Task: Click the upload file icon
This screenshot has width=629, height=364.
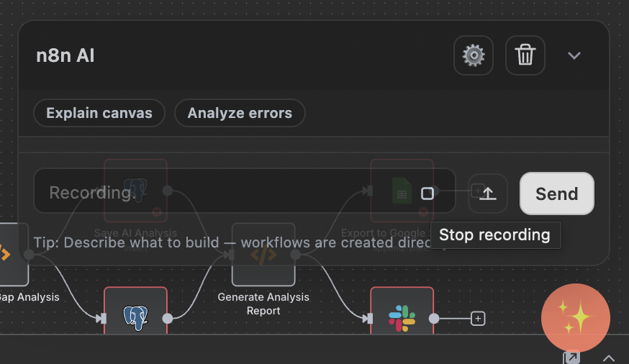Action: pyautogui.click(x=488, y=194)
